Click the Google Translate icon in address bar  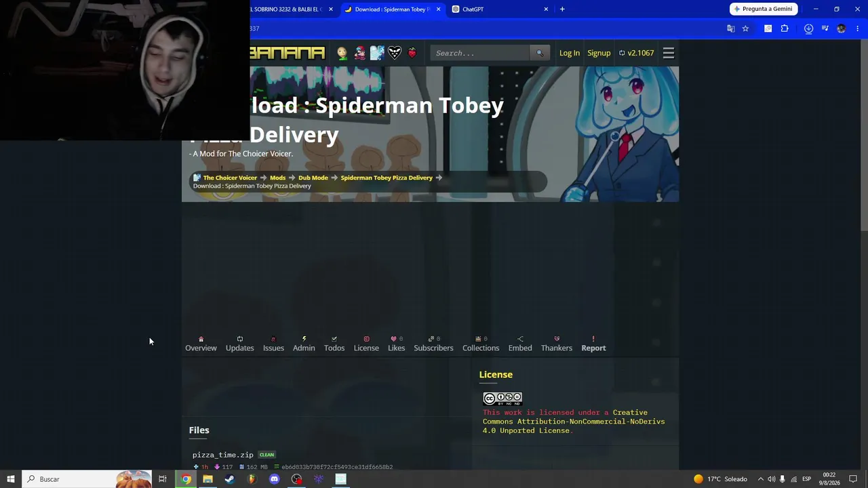pyautogui.click(x=730, y=28)
